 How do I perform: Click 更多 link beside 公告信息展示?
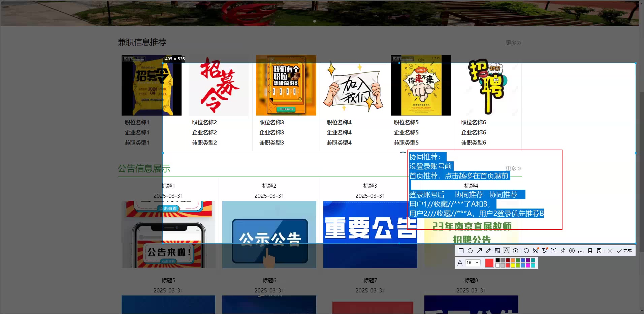pyautogui.click(x=513, y=168)
